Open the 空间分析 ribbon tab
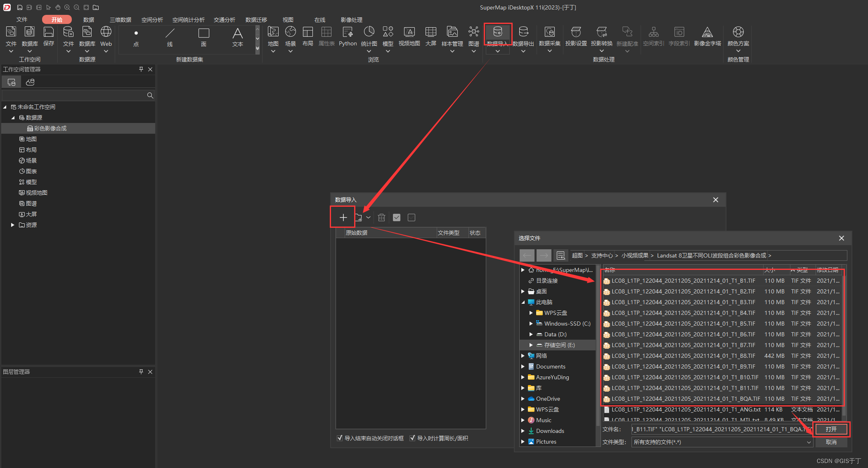Image resolution: width=868 pixels, height=468 pixels. coord(152,20)
